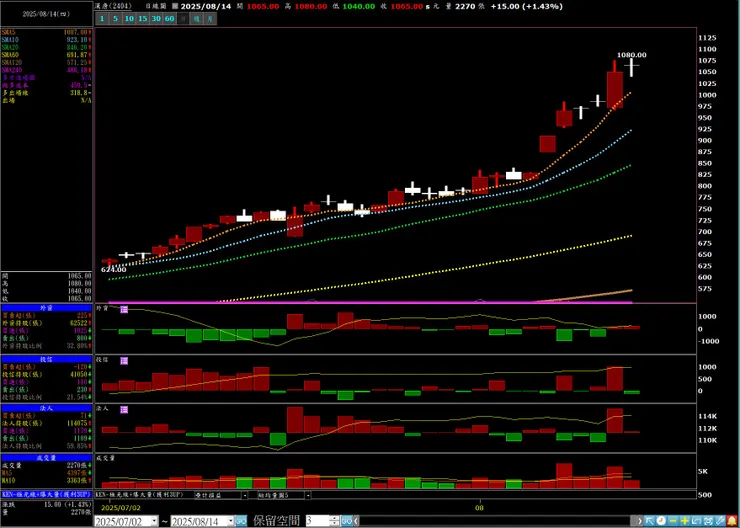Select the daily (日) timeframe button

point(183,19)
